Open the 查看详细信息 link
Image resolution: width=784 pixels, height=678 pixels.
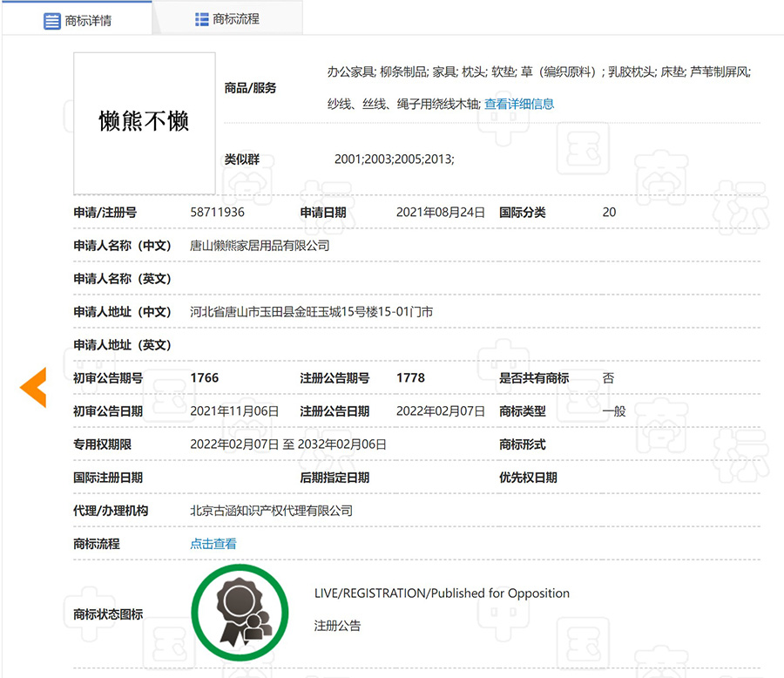(x=519, y=104)
